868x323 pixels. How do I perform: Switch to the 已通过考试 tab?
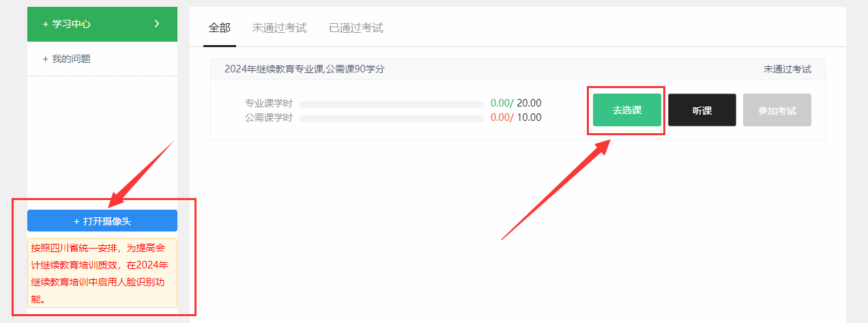(x=356, y=28)
